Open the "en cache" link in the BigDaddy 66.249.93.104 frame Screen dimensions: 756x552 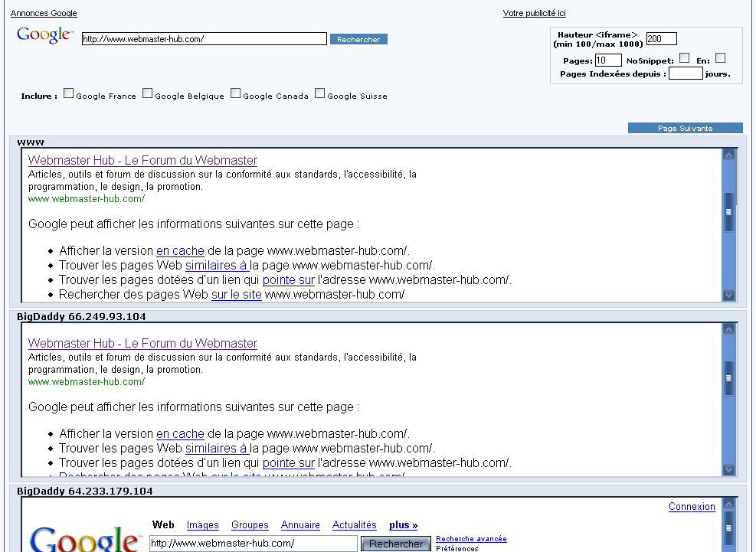click(x=180, y=434)
